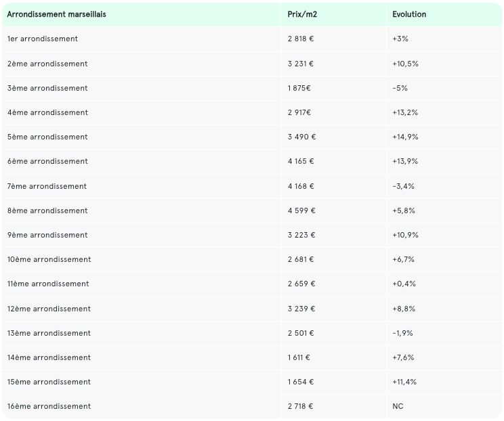Select the '1er arrondissement' row label
Image resolution: width=504 pixels, height=421 pixels.
(42, 39)
